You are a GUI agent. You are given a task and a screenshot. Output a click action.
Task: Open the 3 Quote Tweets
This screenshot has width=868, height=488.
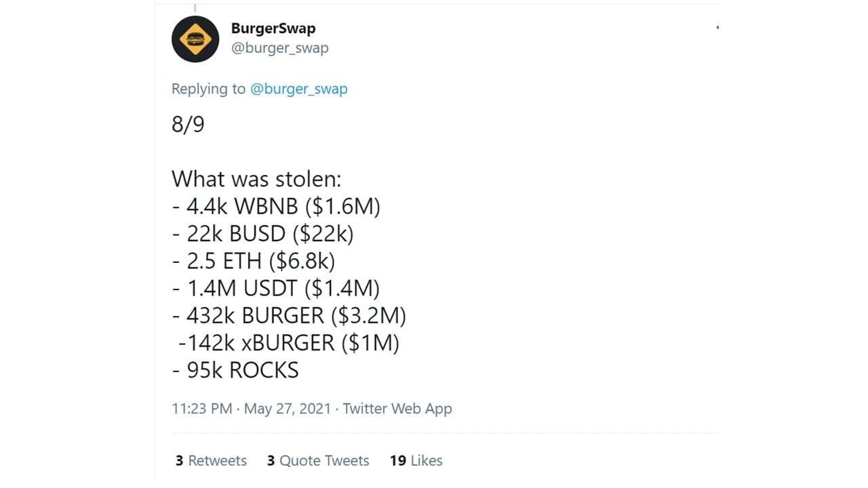click(x=317, y=461)
